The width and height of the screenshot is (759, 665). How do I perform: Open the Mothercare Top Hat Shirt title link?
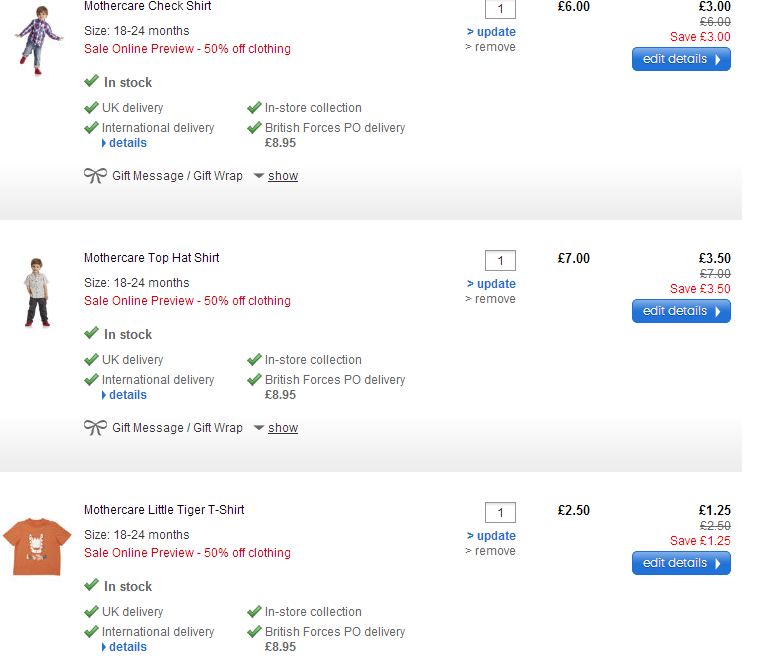click(x=151, y=258)
